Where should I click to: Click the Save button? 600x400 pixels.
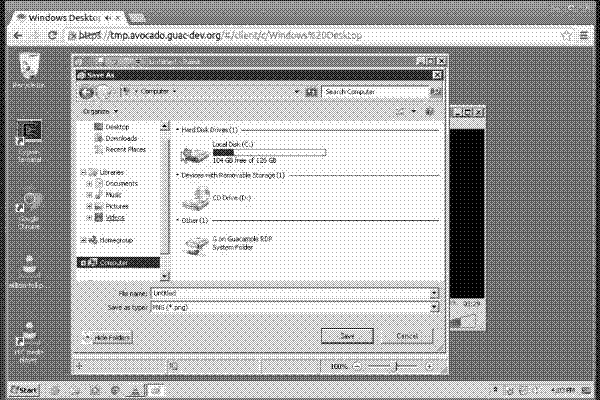(347, 336)
